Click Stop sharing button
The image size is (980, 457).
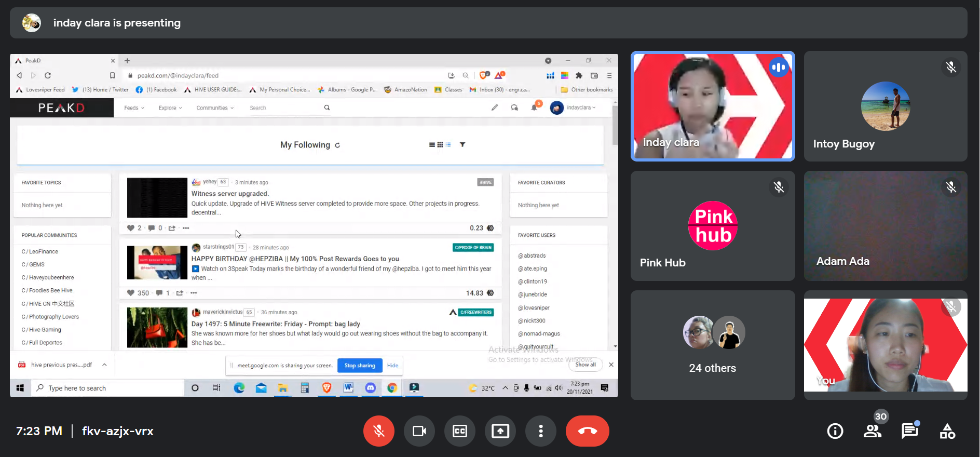coord(360,366)
